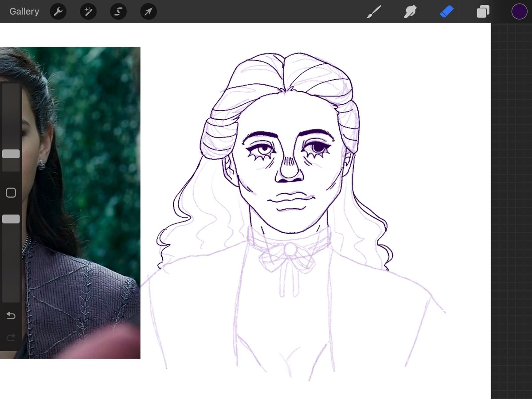The height and width of the screenshot is (399, 532).
Task: Undo the last stroke
Action: pyautogui.click(x=11, y=316)
